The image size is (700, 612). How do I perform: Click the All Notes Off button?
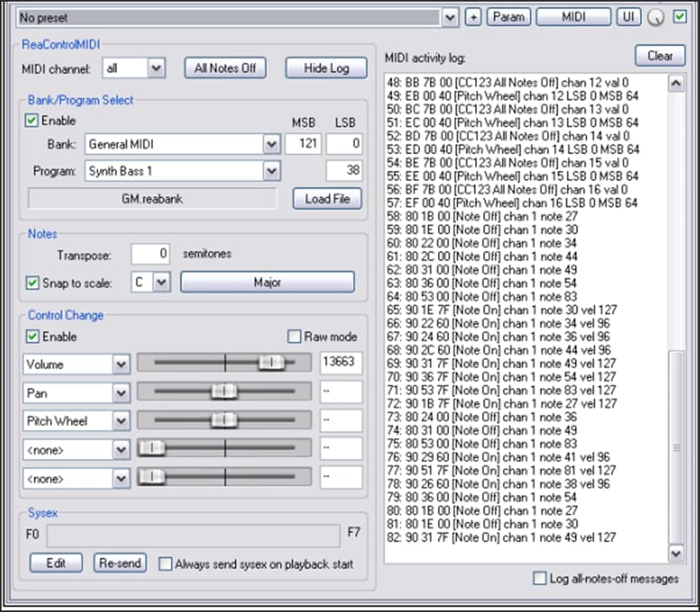[x=225, y=68]
